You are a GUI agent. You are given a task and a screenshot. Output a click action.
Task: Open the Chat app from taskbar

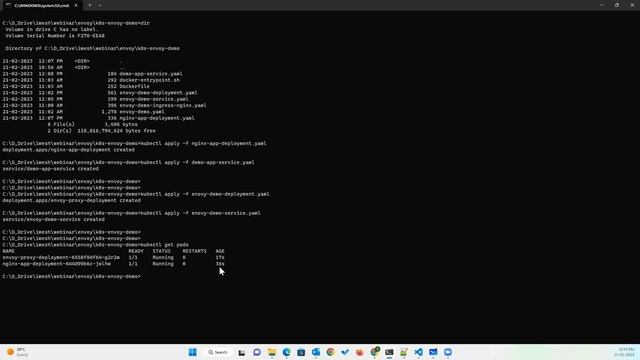coord(257,352)
